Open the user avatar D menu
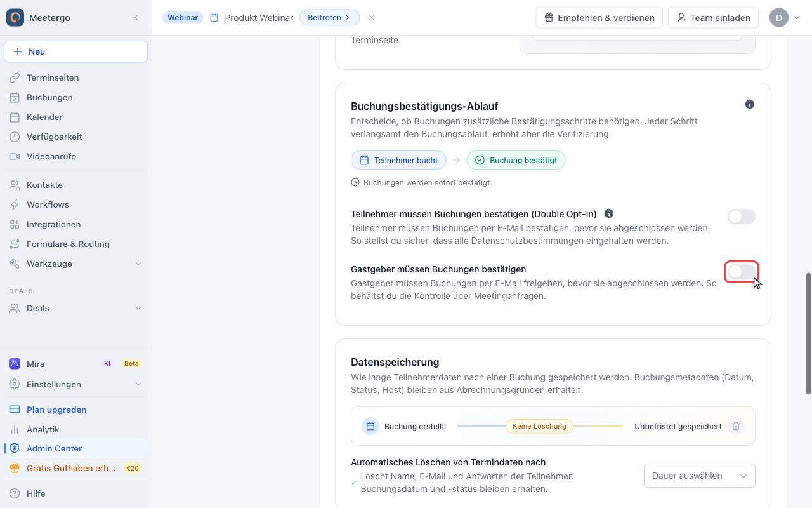The height and width of the screenshot is (508, 812). pyautogui.click(x=779, y=18)
